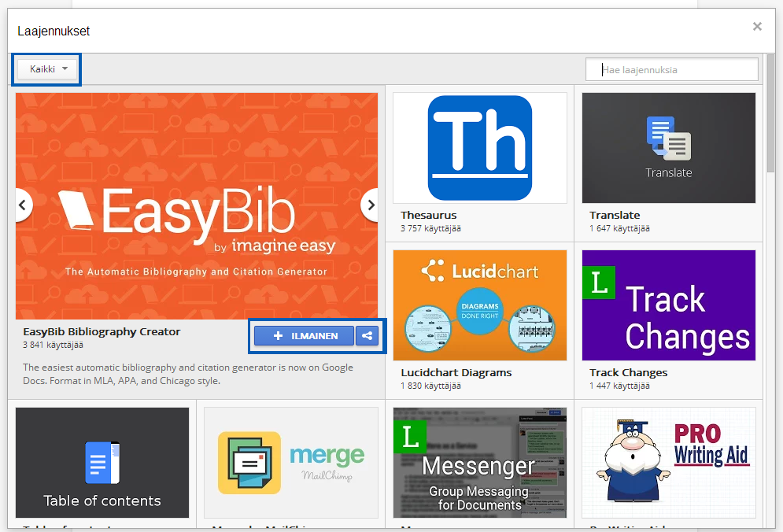Open the Track Changes add-on tile
Viewport: 783px width, 532px height.
(x=668, y=305)
